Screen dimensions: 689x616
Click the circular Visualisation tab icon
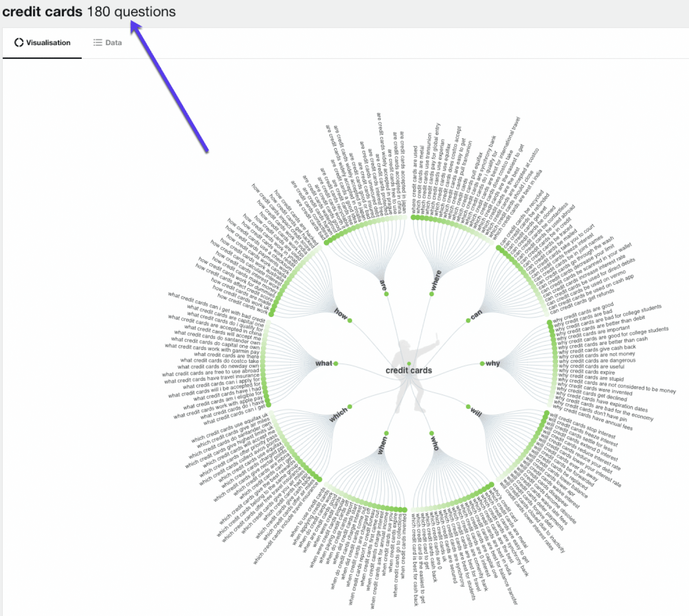click(19, 43)
